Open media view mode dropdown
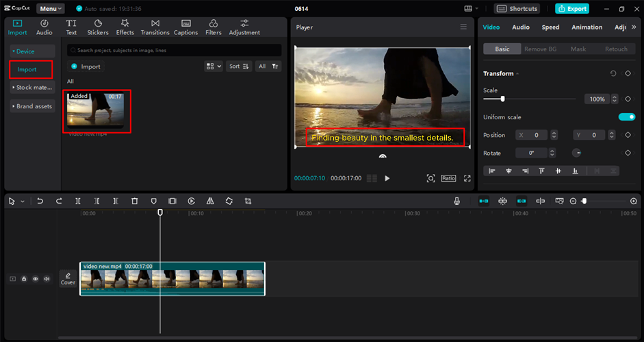644x342 pixels. pos(213,66)
